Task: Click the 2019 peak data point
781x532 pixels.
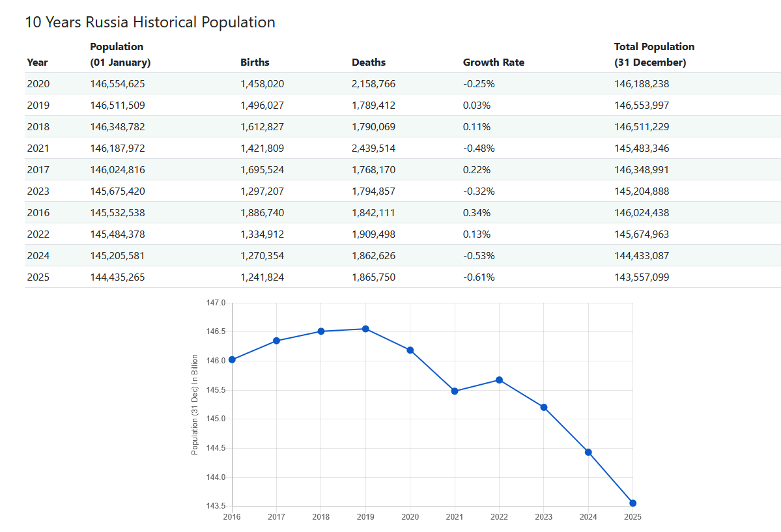Action: click(x=365, y=329)
